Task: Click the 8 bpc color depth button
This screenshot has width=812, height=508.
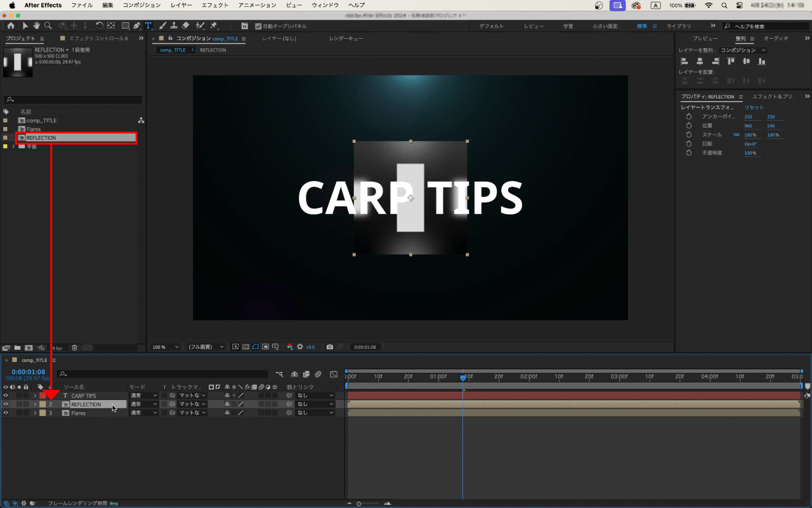Action: coord(57,347)
